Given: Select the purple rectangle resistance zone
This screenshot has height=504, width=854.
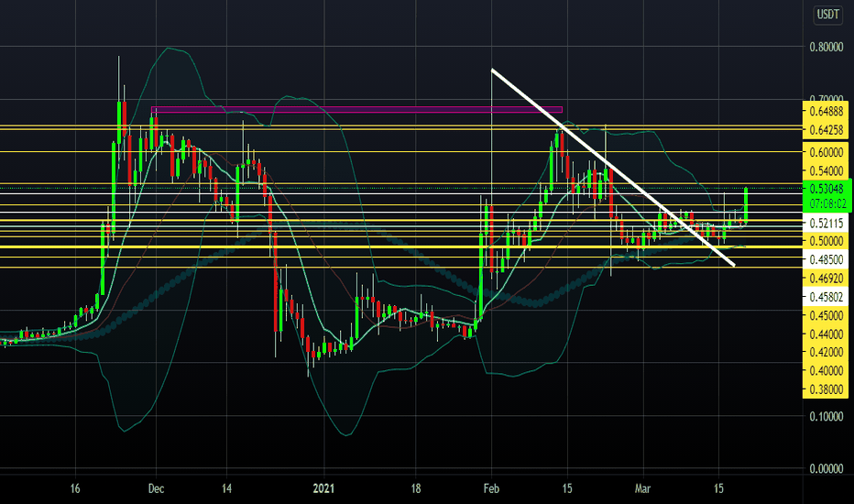Looking at the screenshot, I should (356, 110).
